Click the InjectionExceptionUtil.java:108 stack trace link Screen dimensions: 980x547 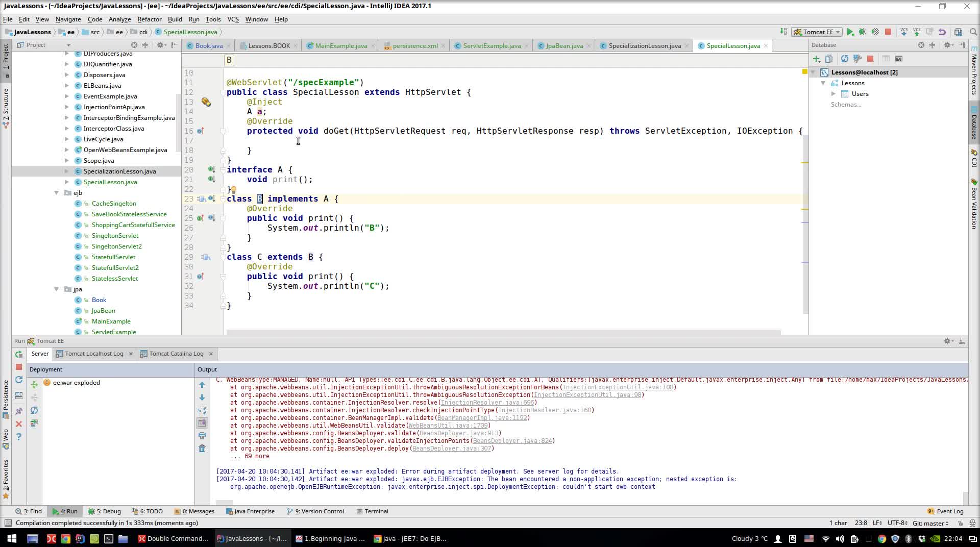point(618,387)
